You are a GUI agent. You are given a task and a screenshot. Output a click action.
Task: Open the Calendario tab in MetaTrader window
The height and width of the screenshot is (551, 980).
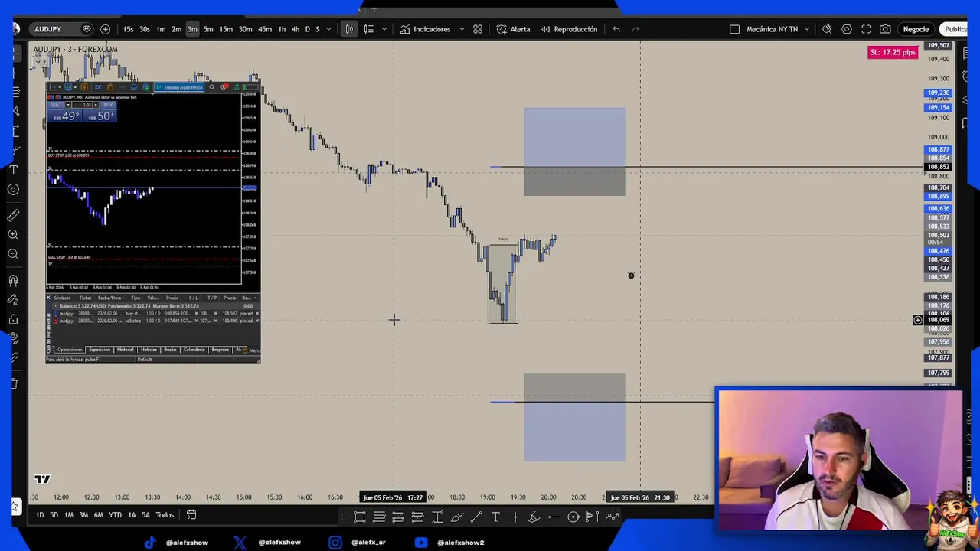tap(194, 350)
